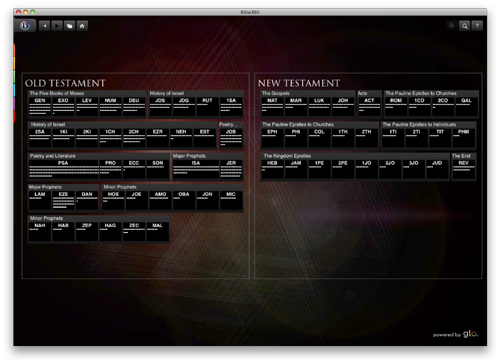
Task: Select the blue tab on the left edge
Action: pyautogui.click(x=14, y=90)
